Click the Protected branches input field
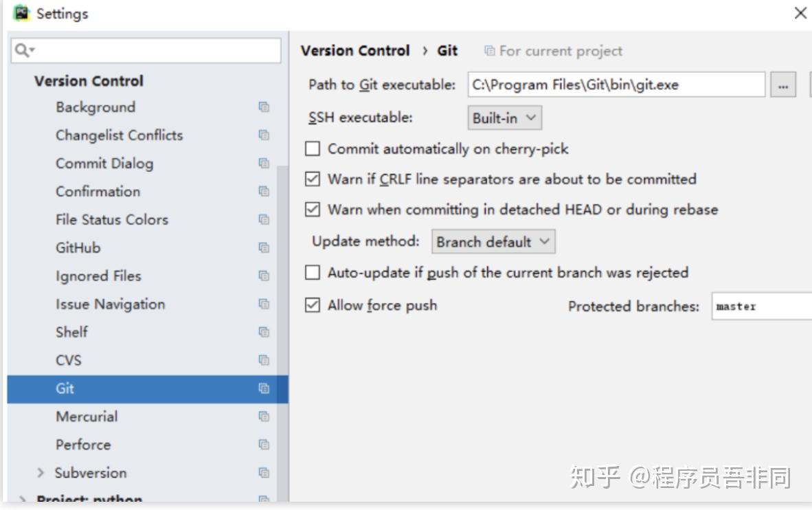 [x=761, y=307]
